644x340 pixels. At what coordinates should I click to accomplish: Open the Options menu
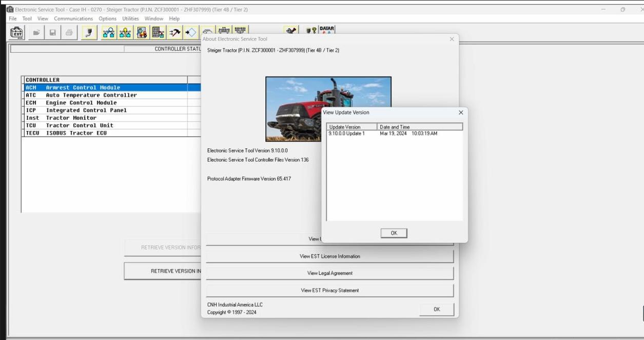click(x=108, y=18)
